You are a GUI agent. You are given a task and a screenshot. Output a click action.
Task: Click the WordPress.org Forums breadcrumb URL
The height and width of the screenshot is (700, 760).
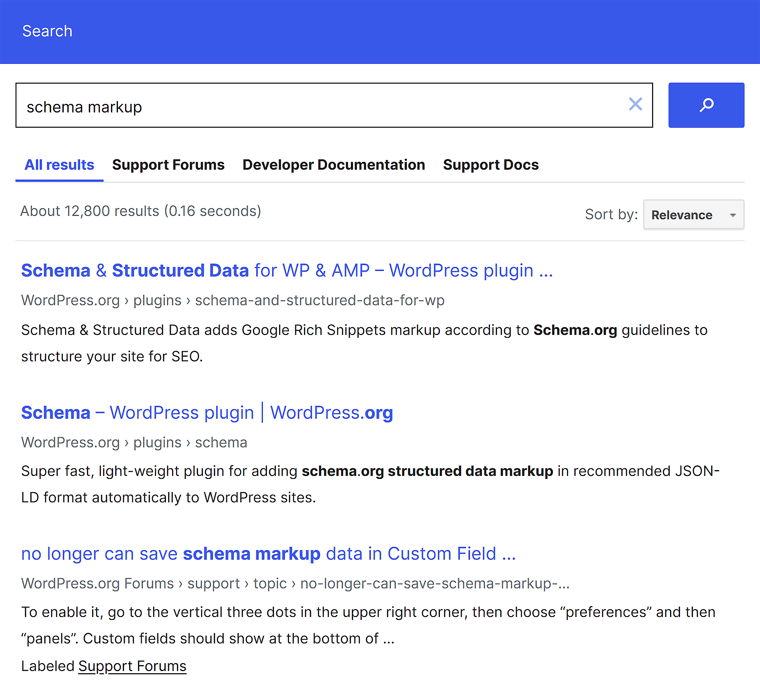(x=97, y=583)
